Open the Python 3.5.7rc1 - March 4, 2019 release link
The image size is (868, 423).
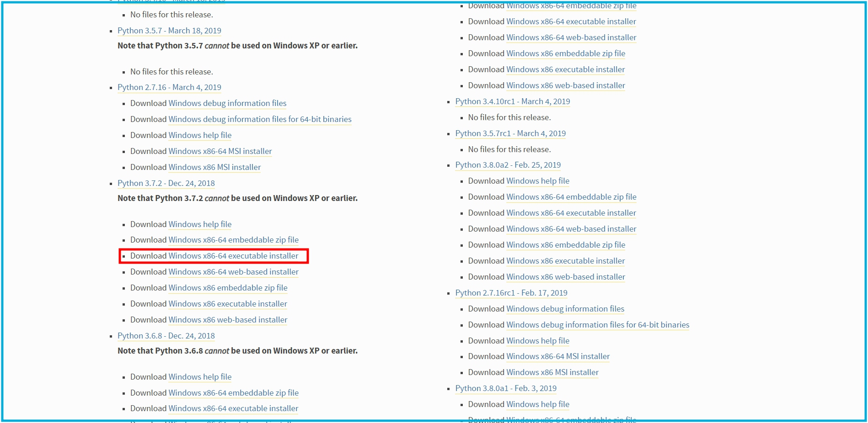510,133
